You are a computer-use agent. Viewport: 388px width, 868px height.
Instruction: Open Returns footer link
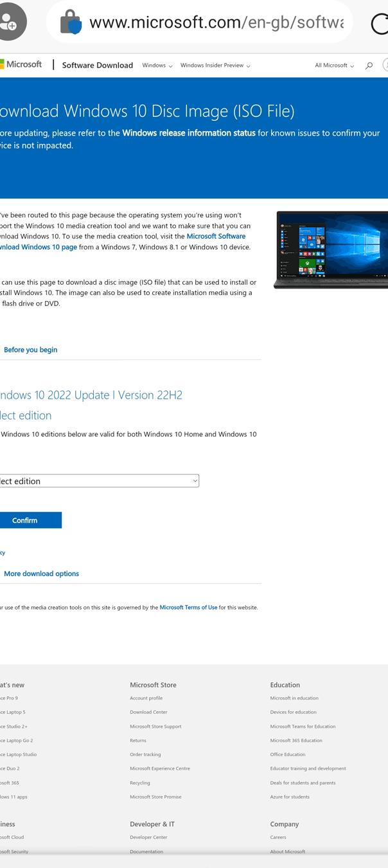tap(138, 741)
